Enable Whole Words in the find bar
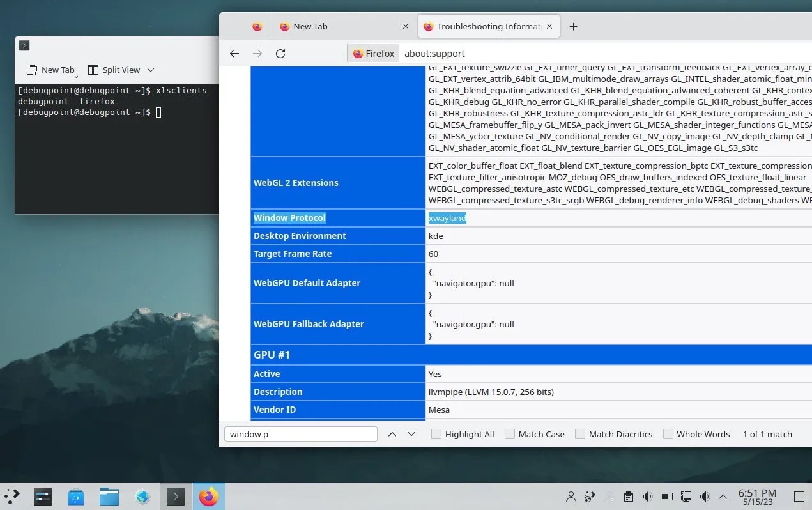Screen dimensions: 812x510 (667, 434)
